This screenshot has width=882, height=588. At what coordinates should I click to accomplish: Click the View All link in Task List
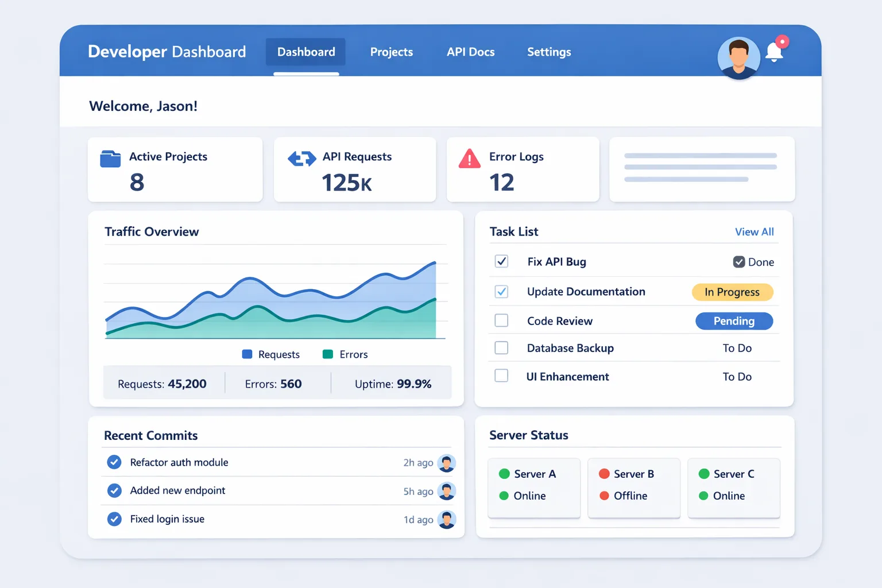pos(754,231)
